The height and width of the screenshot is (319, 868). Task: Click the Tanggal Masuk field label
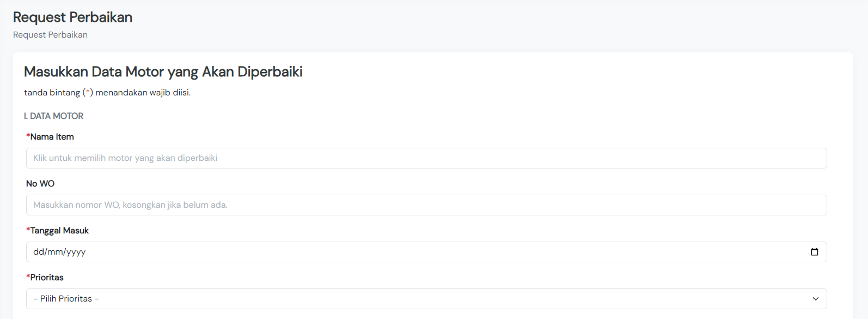click(x=59, y=231)
